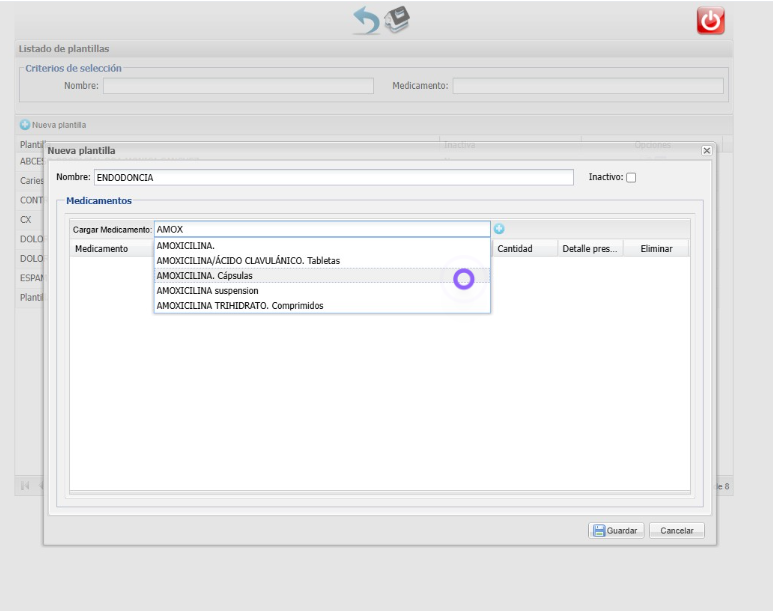773x611 pixels.
Task: Click the red power logout icon
Action: pos(710,21)
